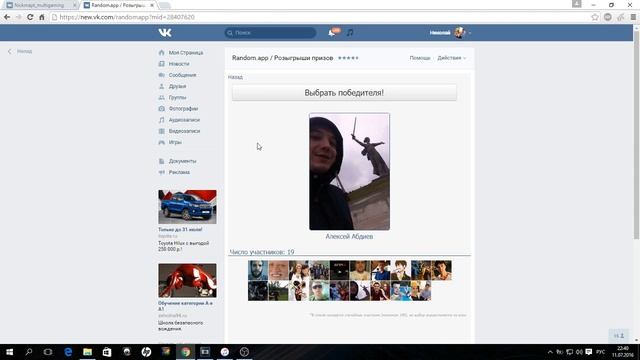Click the search field in the VK header

[x=270, y=33]
